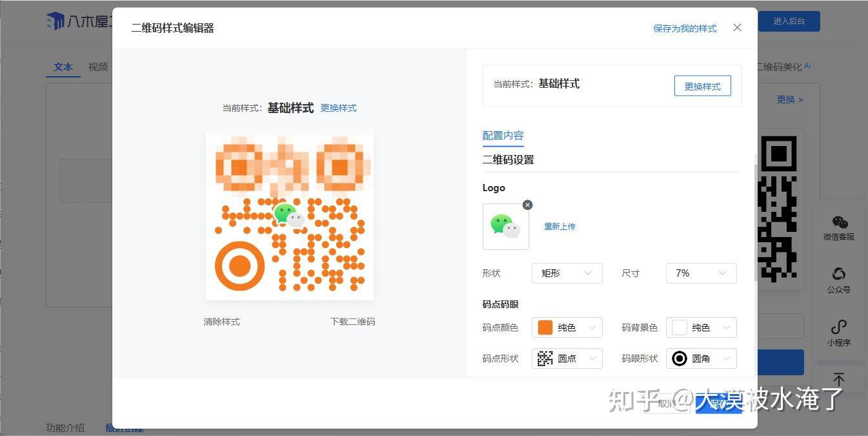Open the 码点形状 圆点 dropdown
868x436 pixels.
coord(567,358)
